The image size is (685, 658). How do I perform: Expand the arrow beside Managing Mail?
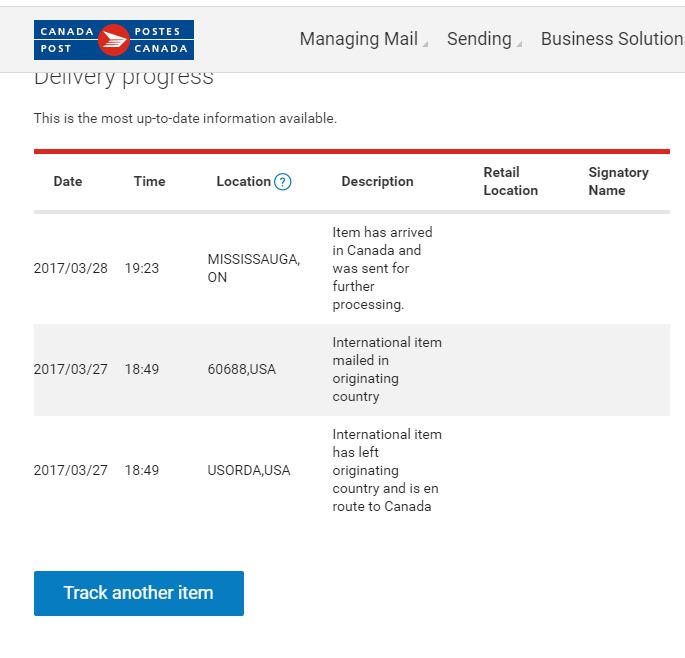click(x=425, y=44)
